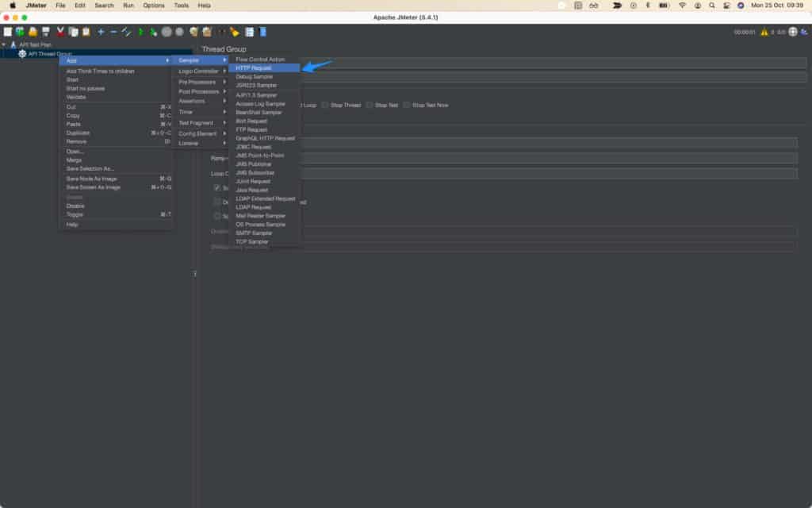Click the blue plus Expand All toolbar icon
The height and width of the screenshot is (508, 812).
(x=101, y=32)
